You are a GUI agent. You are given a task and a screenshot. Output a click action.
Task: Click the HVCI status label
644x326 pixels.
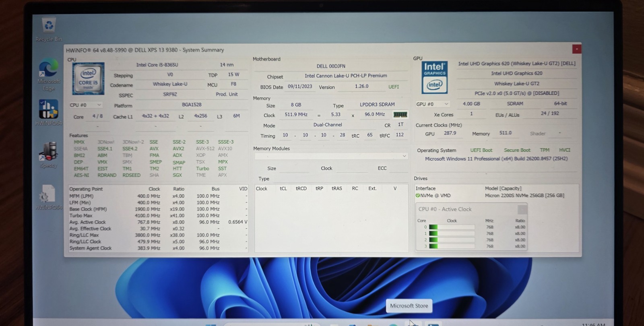[x=564, y=150]
